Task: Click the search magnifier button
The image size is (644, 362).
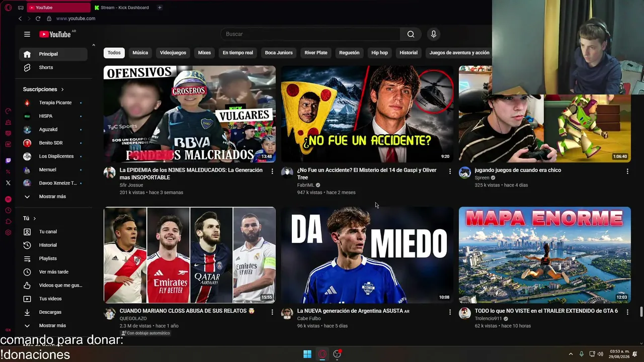Action: pos(411,34)
